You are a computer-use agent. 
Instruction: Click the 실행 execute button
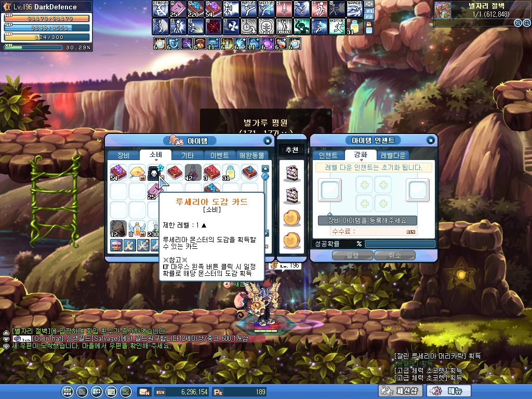coord(353,255)
